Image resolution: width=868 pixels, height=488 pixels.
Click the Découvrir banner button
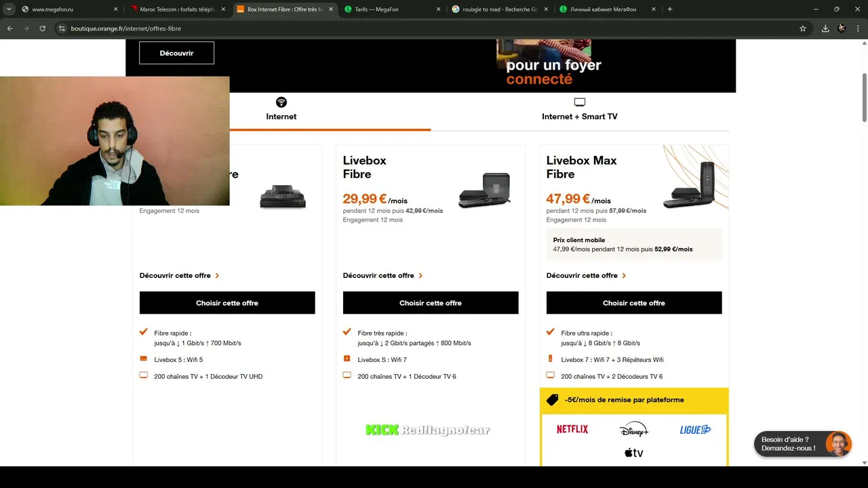pos(176,53)
